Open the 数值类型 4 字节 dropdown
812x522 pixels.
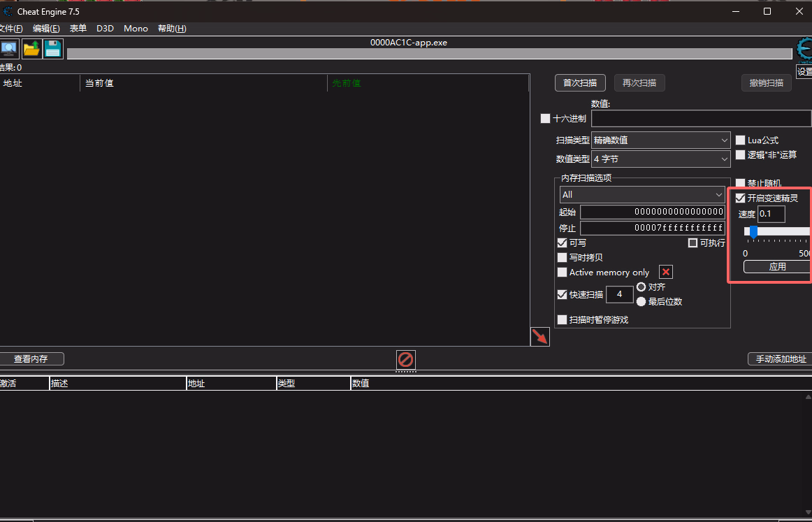[x=661, y=159]
